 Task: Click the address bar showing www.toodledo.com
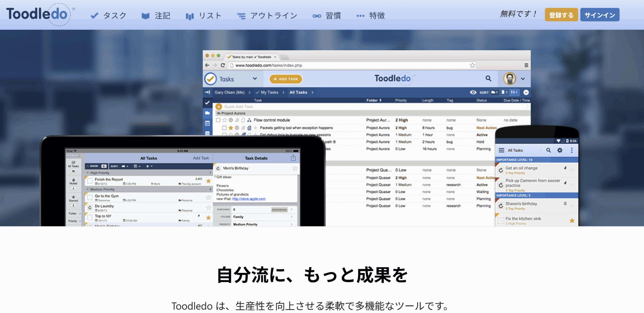(352, 65)
